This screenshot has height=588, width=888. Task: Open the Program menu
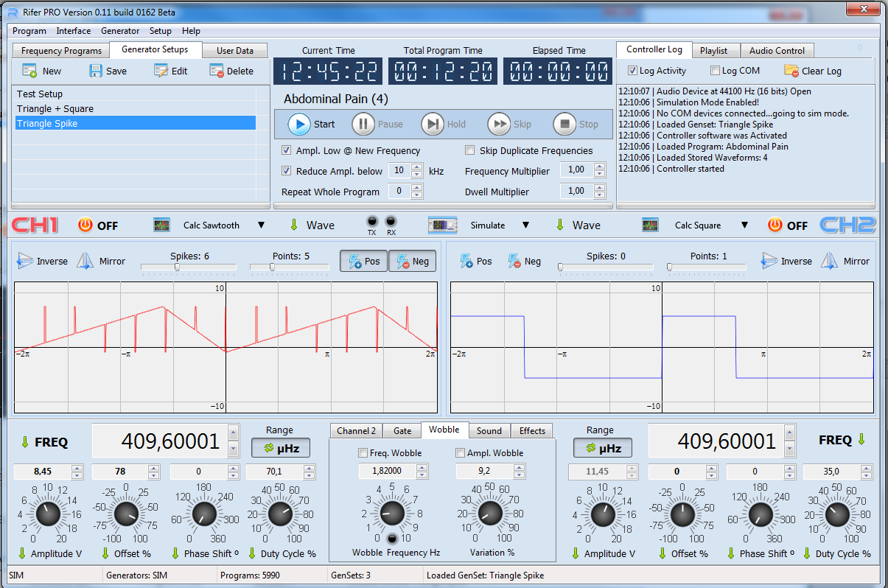click(x=29, y=31)
